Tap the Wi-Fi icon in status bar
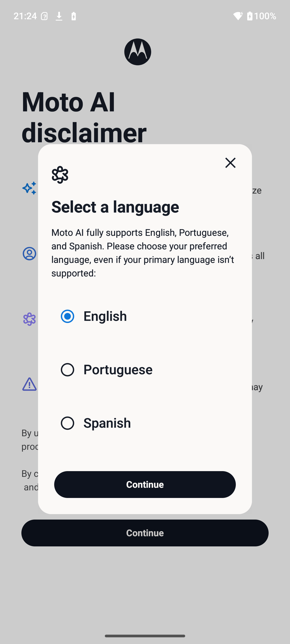Viewport: 290px width, 644px height. (238, 16)
